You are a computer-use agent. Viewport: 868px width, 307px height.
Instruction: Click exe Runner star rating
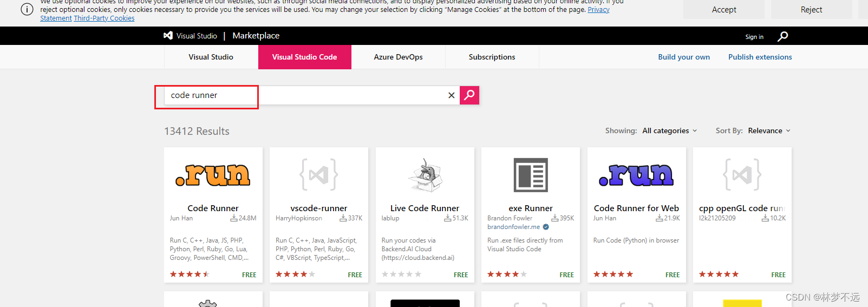point(507,275)
